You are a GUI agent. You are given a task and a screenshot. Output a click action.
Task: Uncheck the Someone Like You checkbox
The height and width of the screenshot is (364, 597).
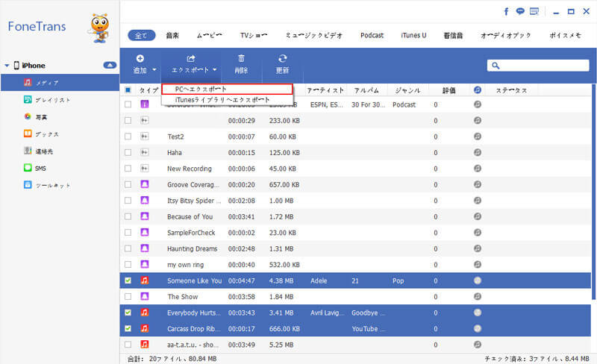128,280
